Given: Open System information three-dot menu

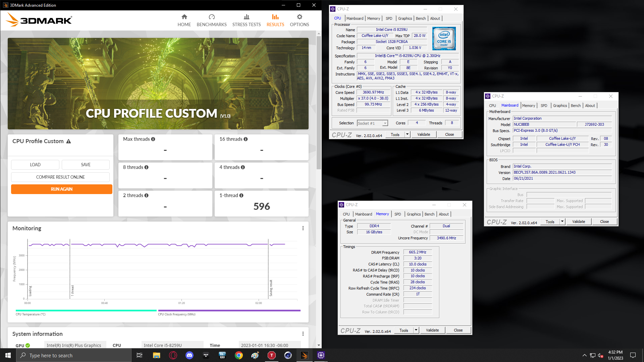Looking at the screenshot, I should click(x=303, y=334).
